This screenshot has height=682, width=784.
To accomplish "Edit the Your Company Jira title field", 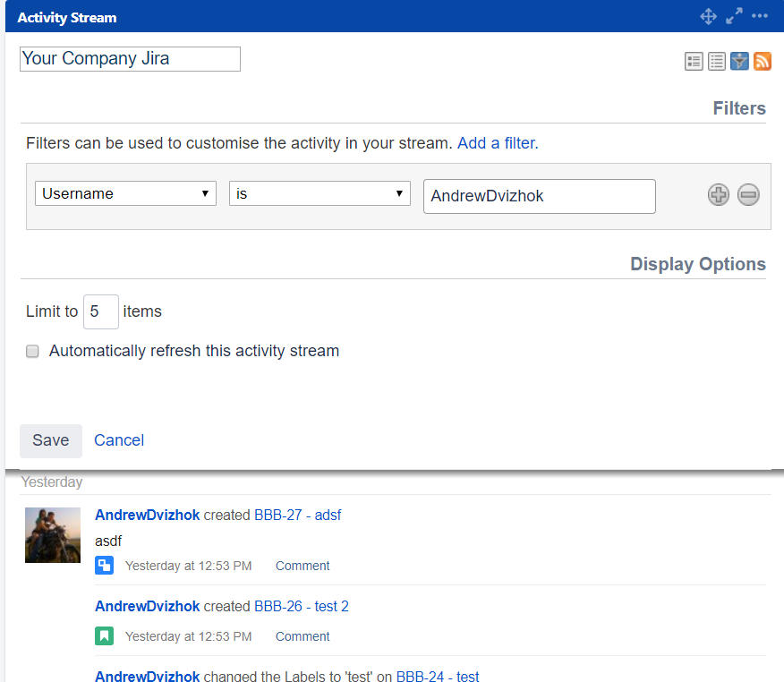I will point(130,59).
